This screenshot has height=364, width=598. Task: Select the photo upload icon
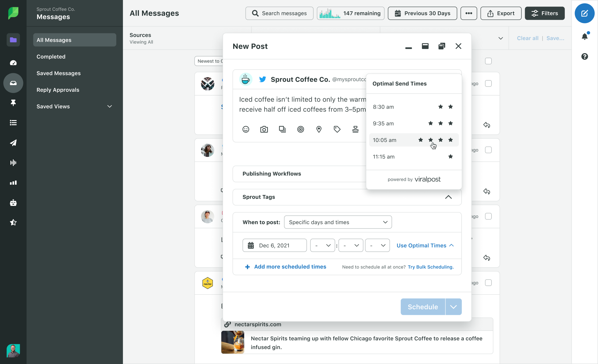click(x=264, y=129)
